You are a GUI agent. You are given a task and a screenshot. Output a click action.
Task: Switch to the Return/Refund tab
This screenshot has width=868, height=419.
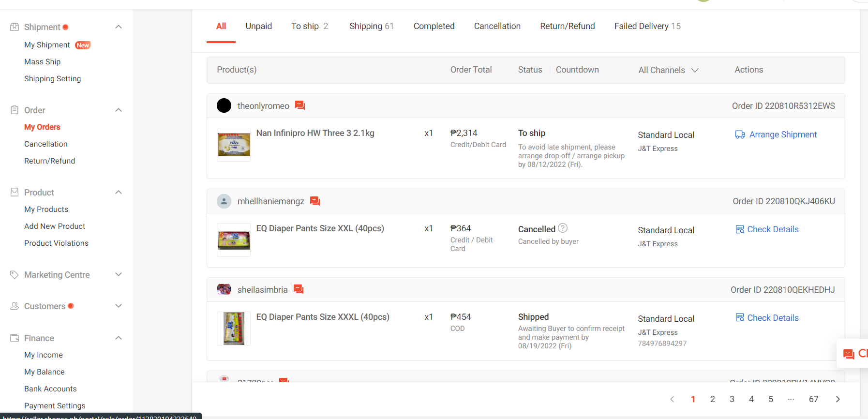(568, 26)
